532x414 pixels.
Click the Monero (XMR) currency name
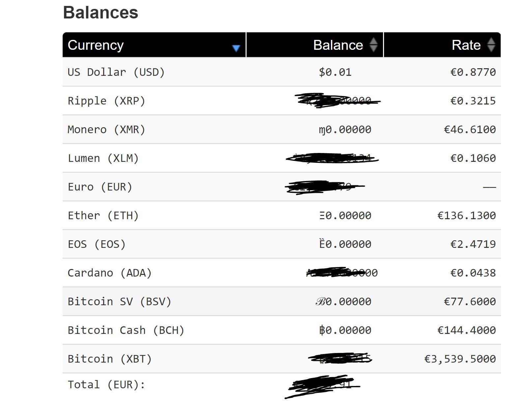[x=106, y=130]
